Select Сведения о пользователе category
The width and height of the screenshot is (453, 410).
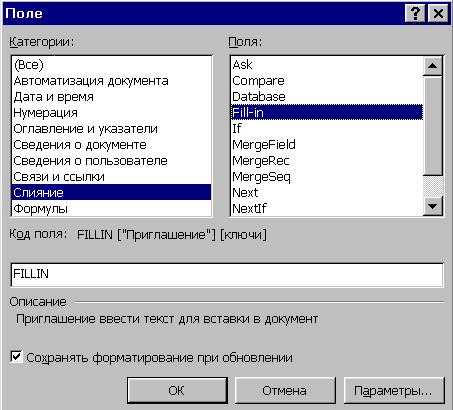point(111,161)
